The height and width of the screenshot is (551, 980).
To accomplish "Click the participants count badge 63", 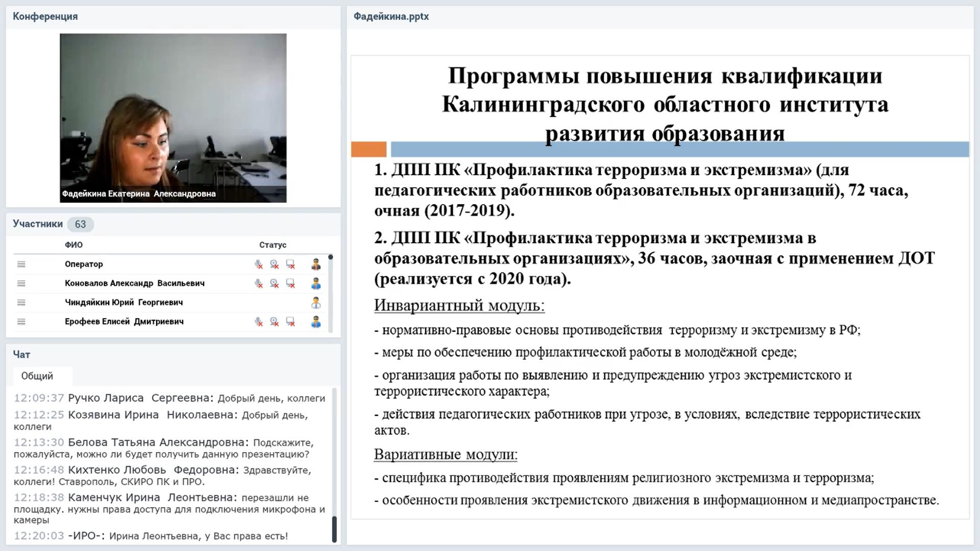I will 80,224.
